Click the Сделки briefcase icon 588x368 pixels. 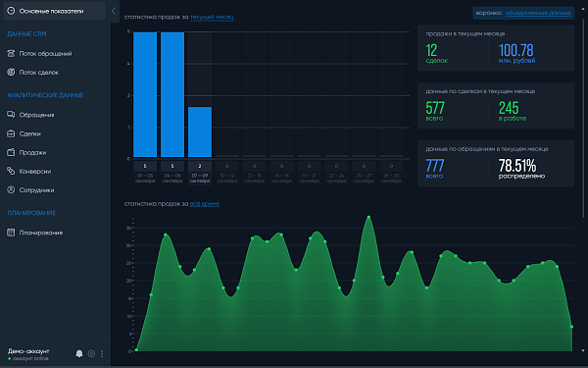tap(11, 133)
